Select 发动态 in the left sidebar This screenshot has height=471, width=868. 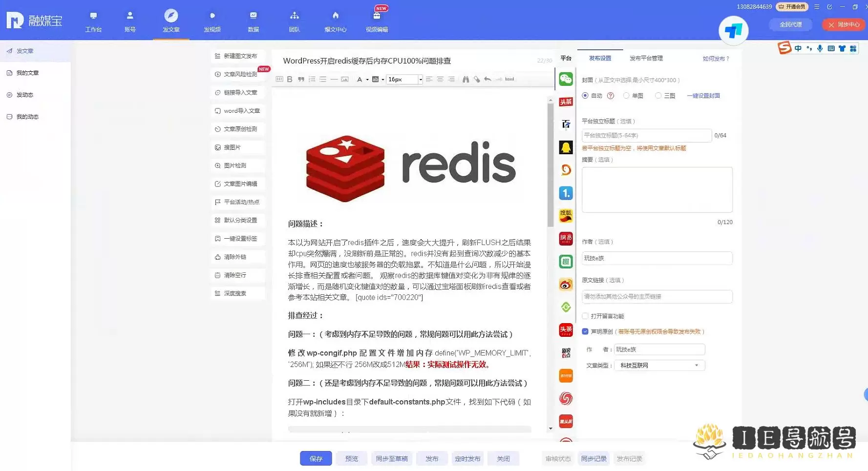(24, 95)
